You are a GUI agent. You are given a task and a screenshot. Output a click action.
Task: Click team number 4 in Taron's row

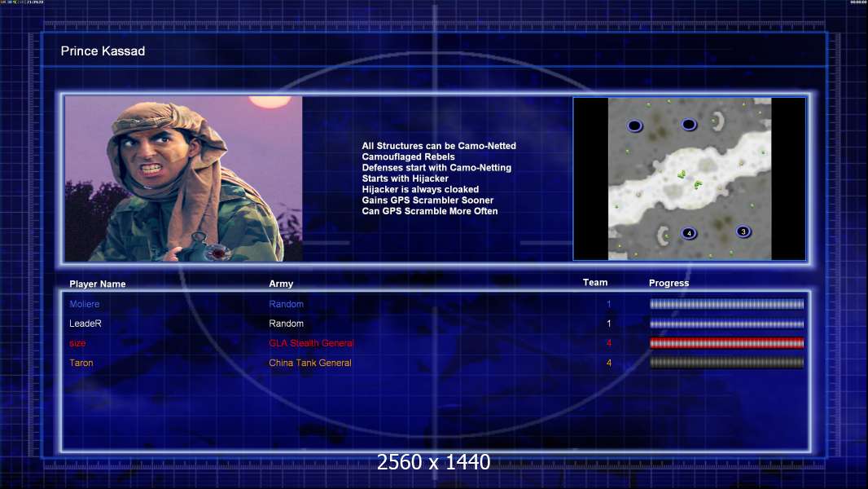[x=608, y=363]
